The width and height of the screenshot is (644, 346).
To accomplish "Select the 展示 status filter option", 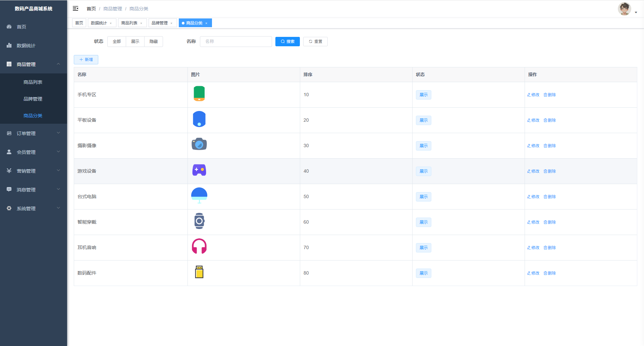I will [135, 42].
